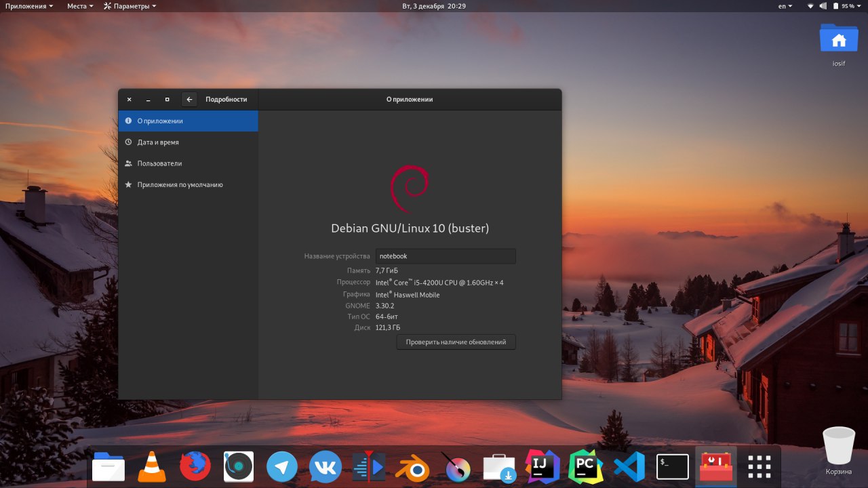868x488 pixels.
Task: Click the 95 % battery percentage text
Action: pos(848,6)
